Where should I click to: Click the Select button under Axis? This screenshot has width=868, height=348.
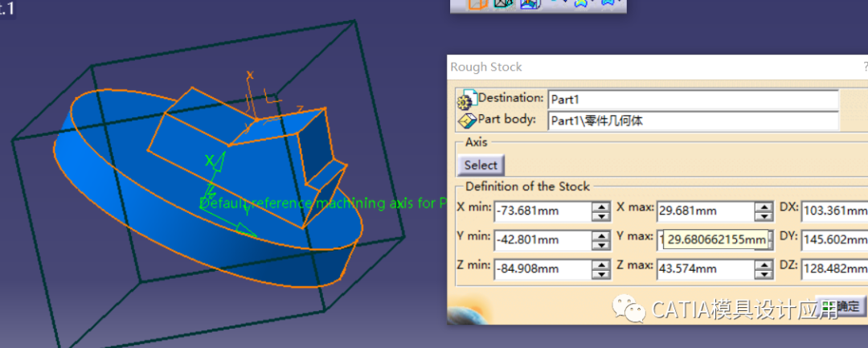pos(481,165)
